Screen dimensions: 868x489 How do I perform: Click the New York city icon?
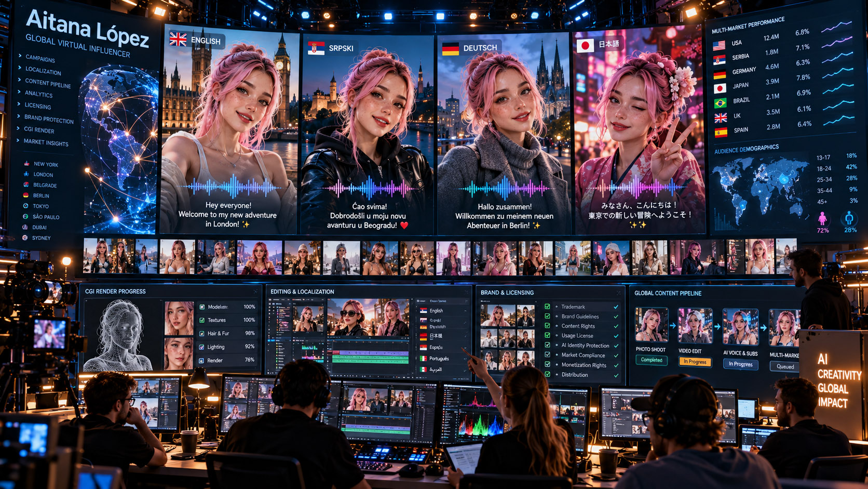pyautogui.click(x=26, y=163)
